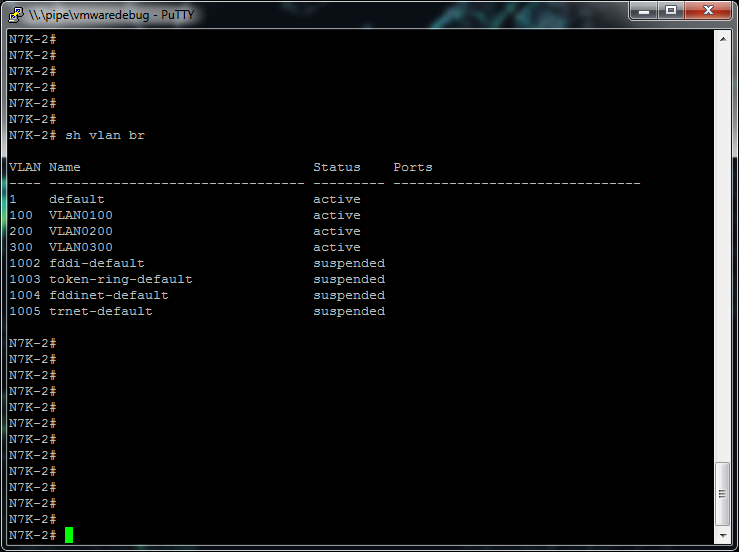This screenshot has height=552, width=739.
Task: Click the 'fddi-default' name entry
Action: tap(97, 264)
